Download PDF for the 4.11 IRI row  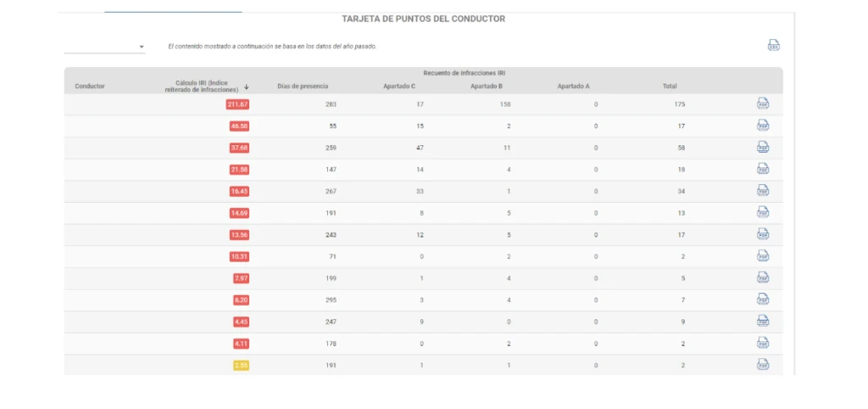[x=763, y=343]
